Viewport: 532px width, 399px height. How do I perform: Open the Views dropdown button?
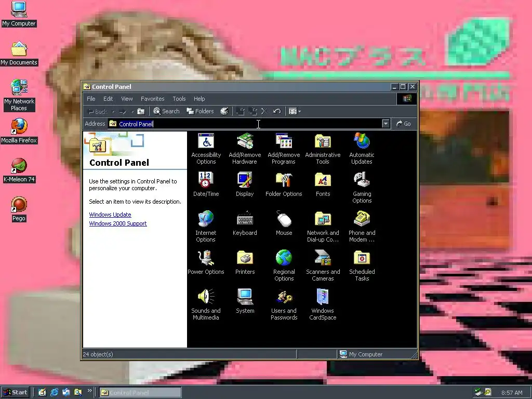[x=295, y=111]
